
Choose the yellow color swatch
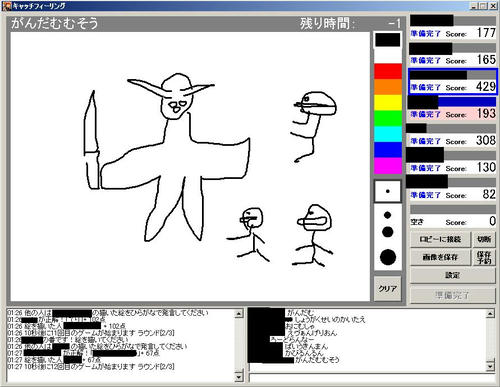click(x=388, y=103)
